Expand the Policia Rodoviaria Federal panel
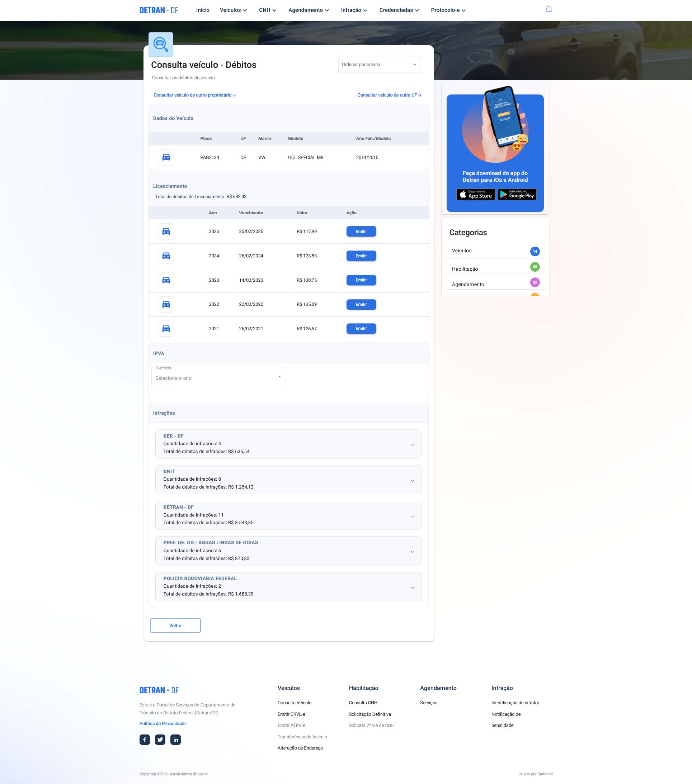Viewport: 692px width, 784px height. click(x=412, y=587)
